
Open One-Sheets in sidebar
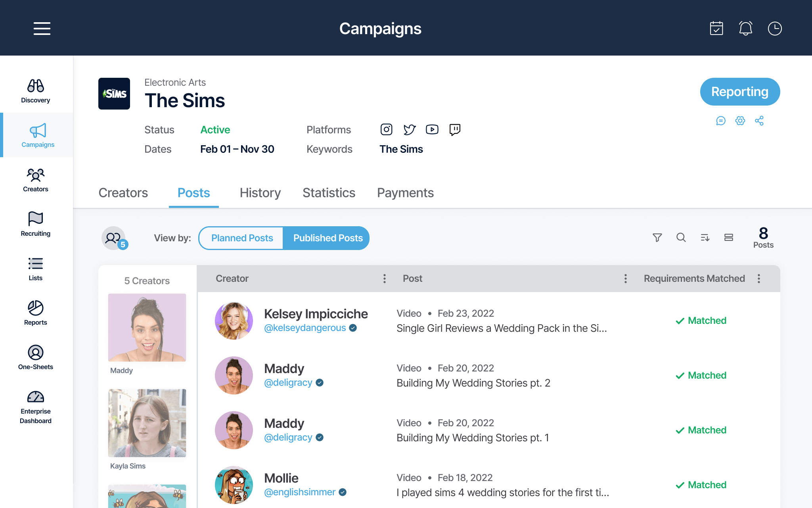pyautogui.click(x=36, y=358)
